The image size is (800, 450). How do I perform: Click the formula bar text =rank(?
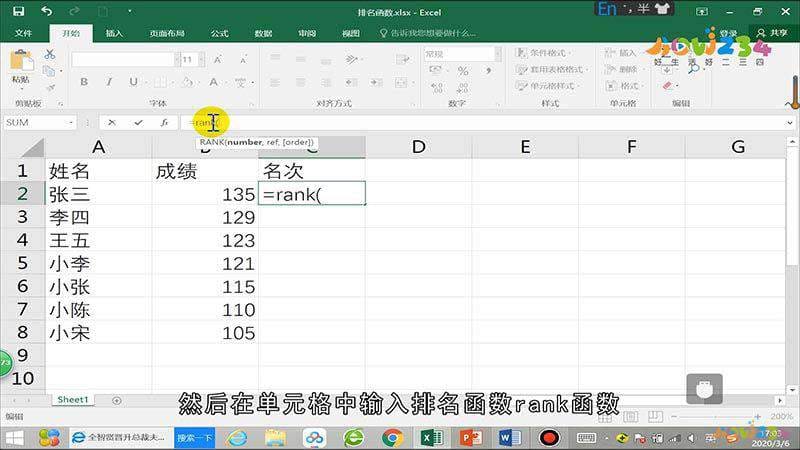click(x=204, y=122)
